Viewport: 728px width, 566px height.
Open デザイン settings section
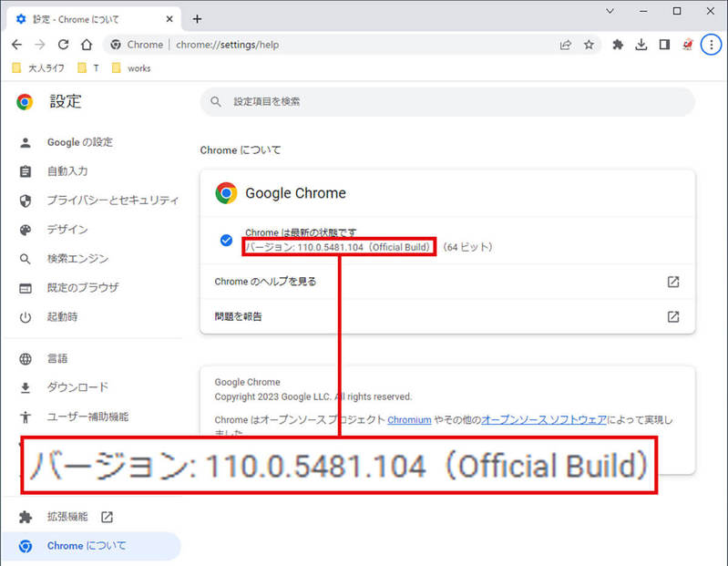point(67,230)
